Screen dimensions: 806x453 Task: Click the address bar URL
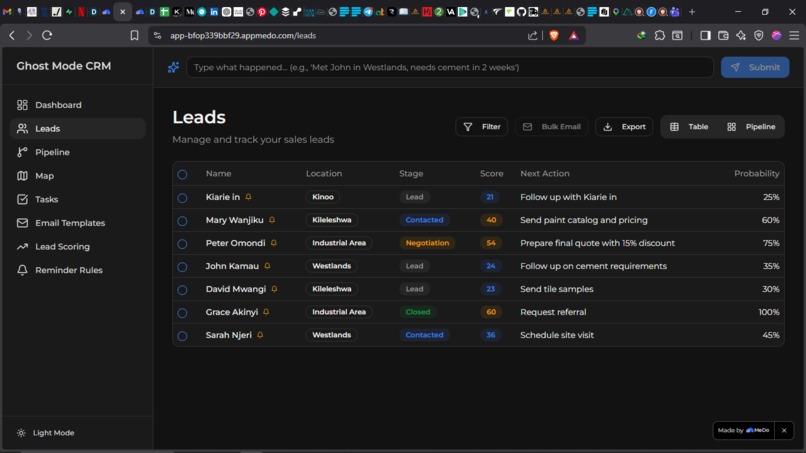click(243, 35)
